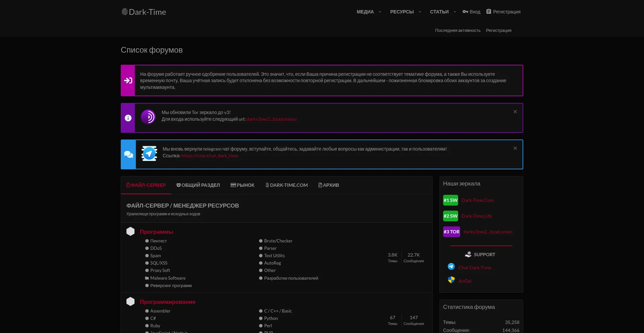Open the СТАТЬИ navigation item

point(439,12)
